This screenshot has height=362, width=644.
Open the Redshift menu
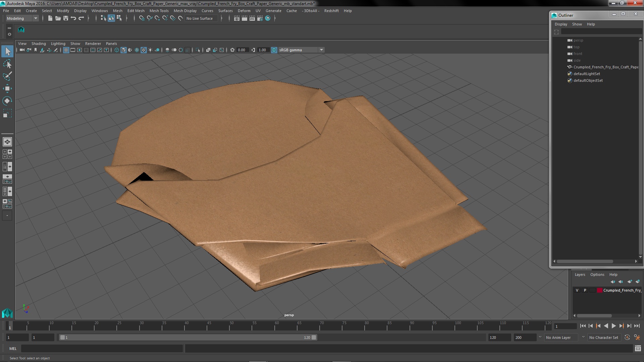click(331, 11)
